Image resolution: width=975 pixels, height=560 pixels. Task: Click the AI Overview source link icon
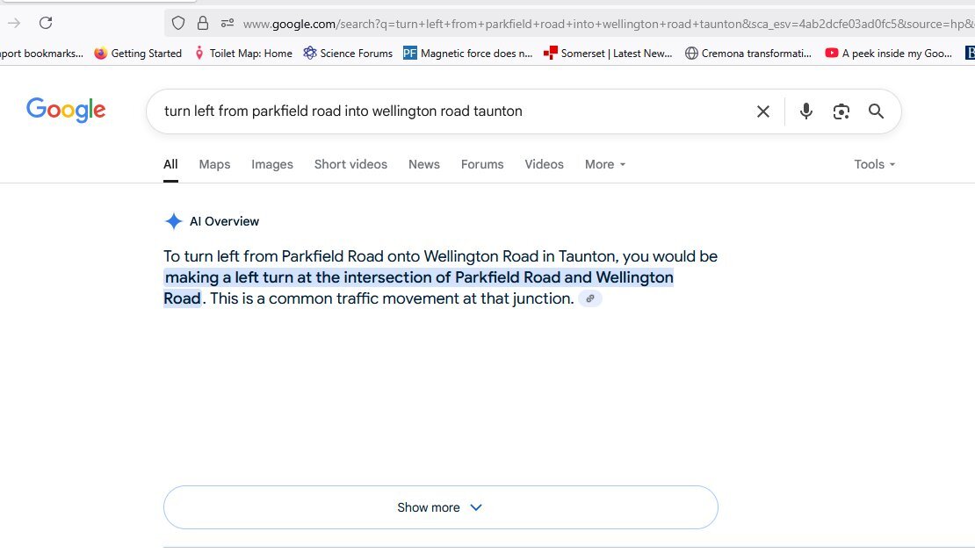pos(590,298)
